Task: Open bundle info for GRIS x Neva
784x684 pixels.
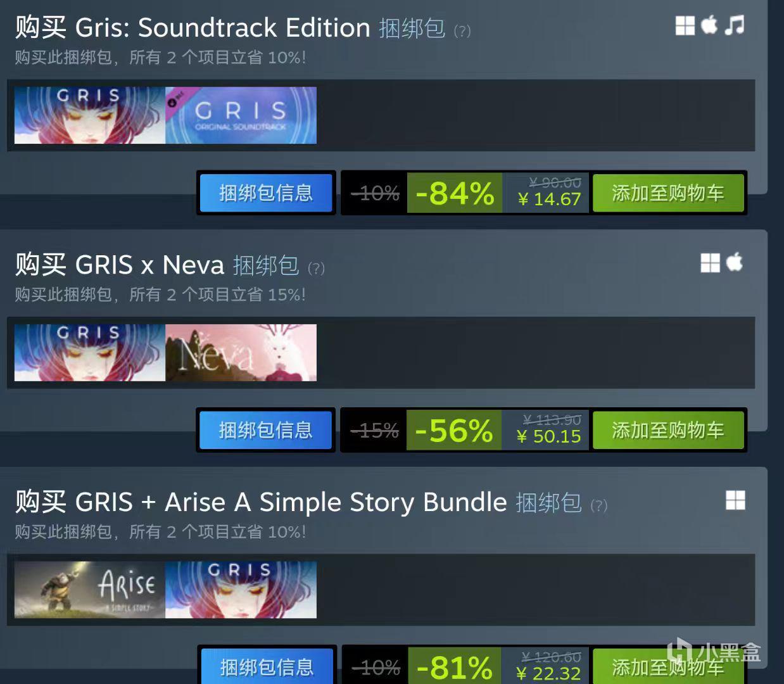Action: tap(266, 430)
